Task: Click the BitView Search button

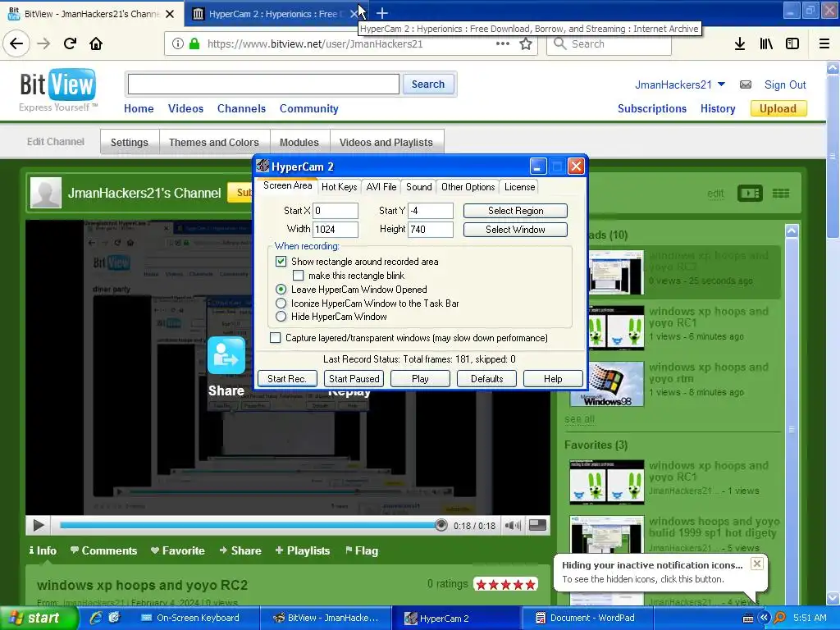Action: coord(428,84)
